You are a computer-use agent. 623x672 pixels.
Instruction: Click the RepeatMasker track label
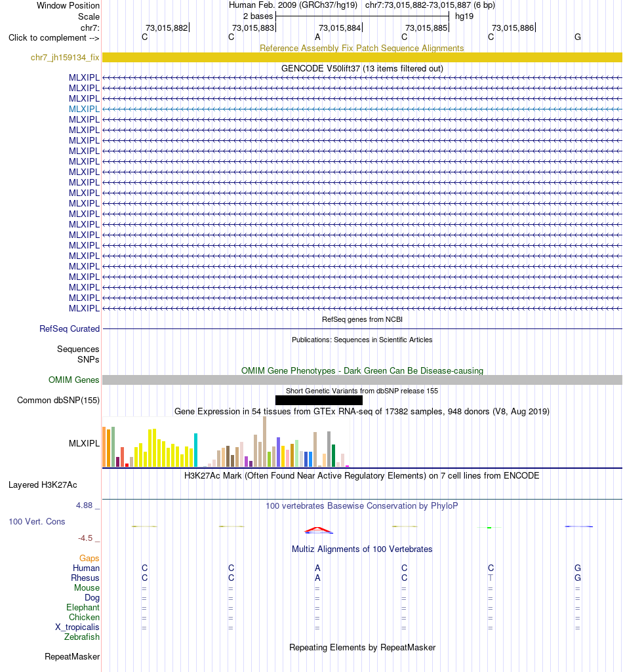click(72, 656)
